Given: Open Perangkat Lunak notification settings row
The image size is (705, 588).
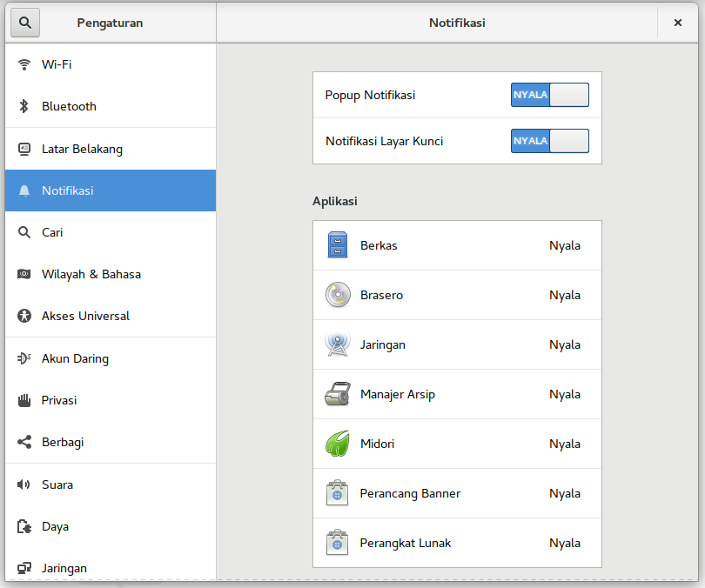Looking at the screenshot, I should (457, 543).
